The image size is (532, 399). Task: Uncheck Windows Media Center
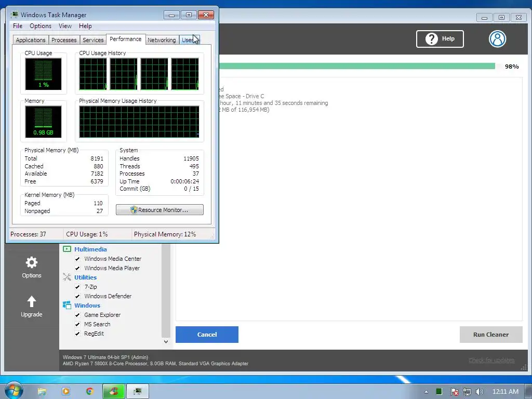coord(77,259)
